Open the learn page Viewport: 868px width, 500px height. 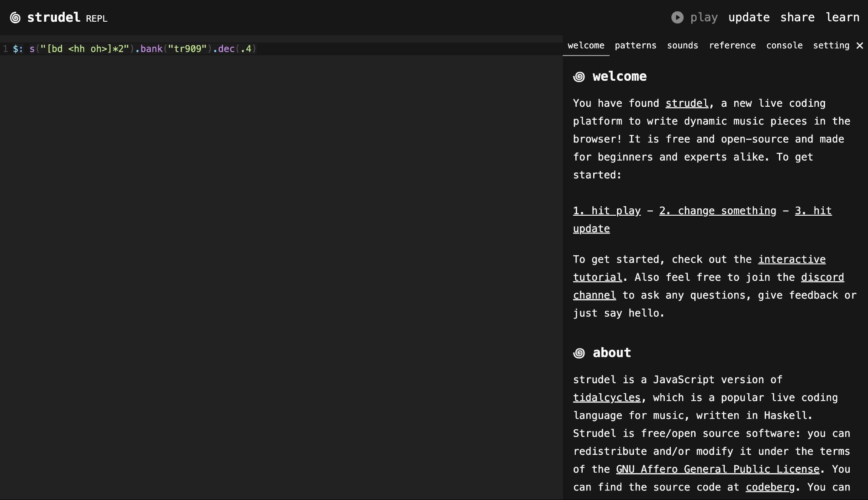(x=842, y=17)
